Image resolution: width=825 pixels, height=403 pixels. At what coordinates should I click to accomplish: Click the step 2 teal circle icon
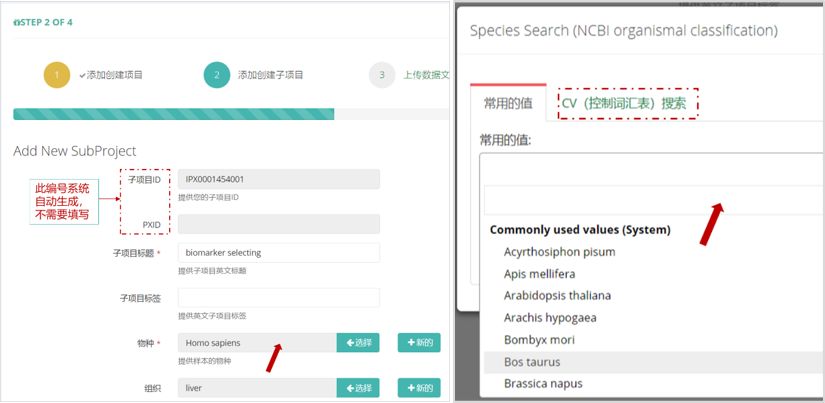click(x=217, y=75)
